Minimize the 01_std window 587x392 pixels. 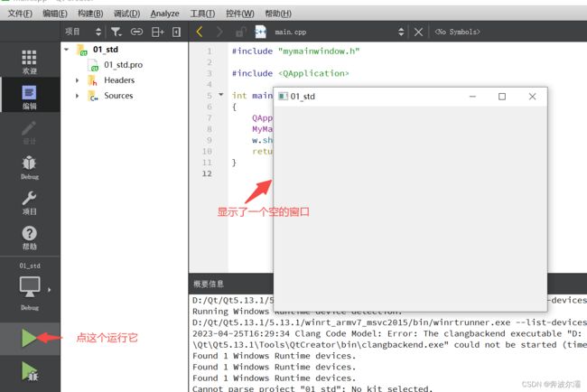coord(472,97)
